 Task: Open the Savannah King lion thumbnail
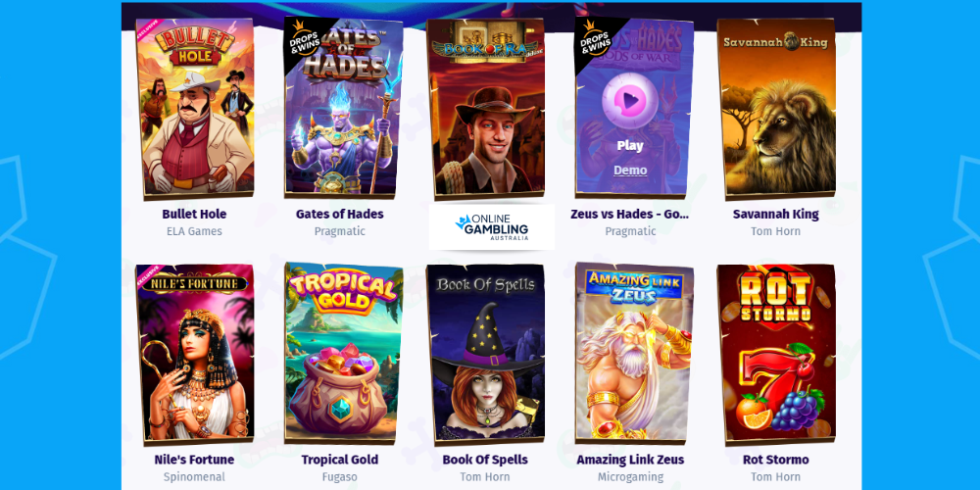point(775,108)
